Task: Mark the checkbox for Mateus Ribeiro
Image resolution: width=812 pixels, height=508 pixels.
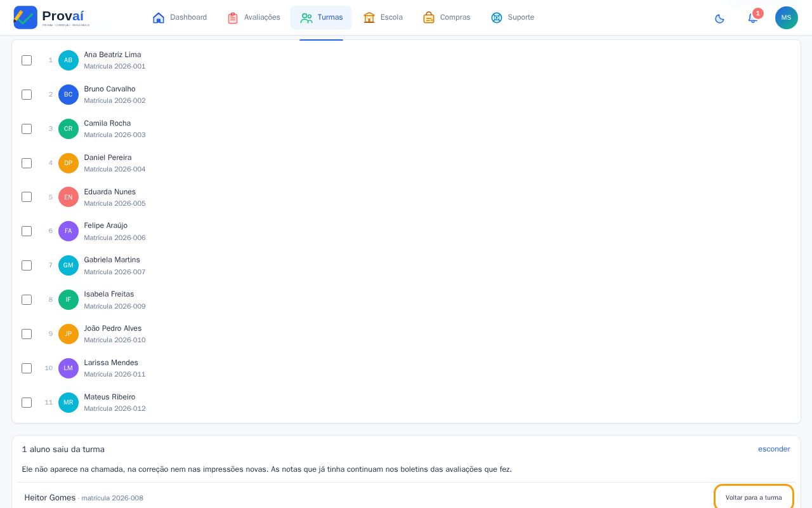Action: [x=27, y=403]
